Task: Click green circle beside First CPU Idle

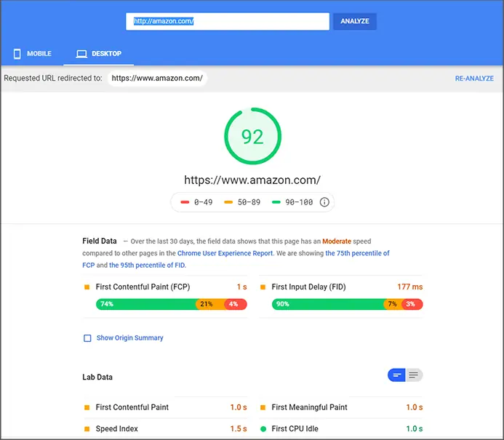Action: (x=263, y=429)
